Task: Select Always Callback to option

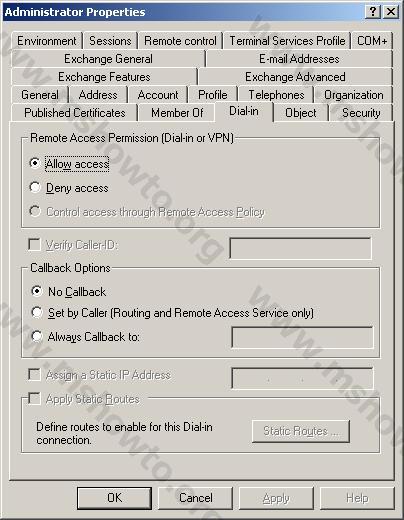Action: [37, 336]
